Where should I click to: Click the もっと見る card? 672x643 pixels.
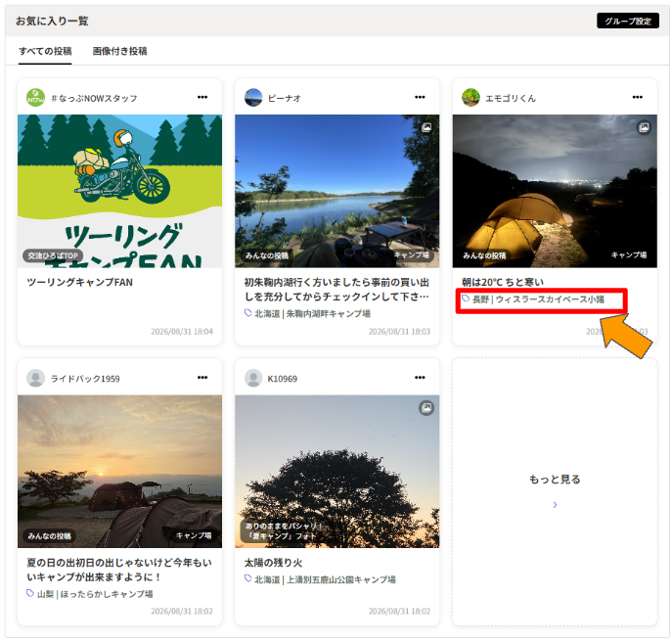555,491
